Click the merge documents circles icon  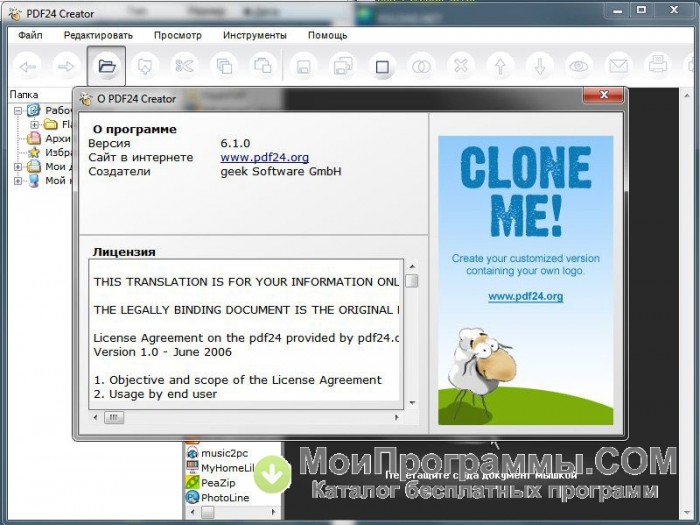pyautogui.click(x=421, y=67)
